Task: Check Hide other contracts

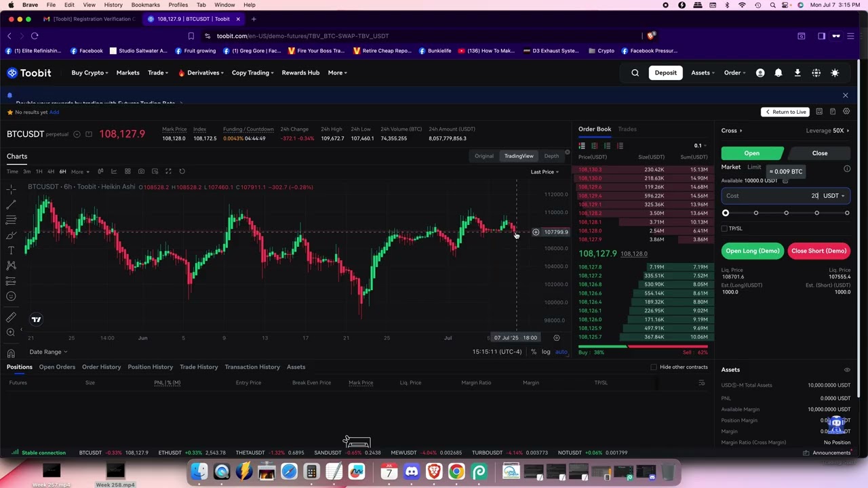Action: (654, 367)
